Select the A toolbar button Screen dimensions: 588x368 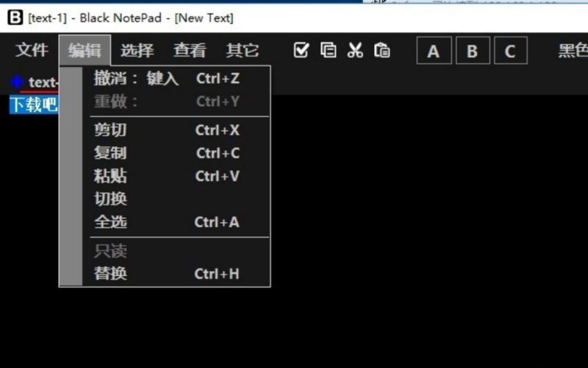pyautogui.click(x=434, y=50)
